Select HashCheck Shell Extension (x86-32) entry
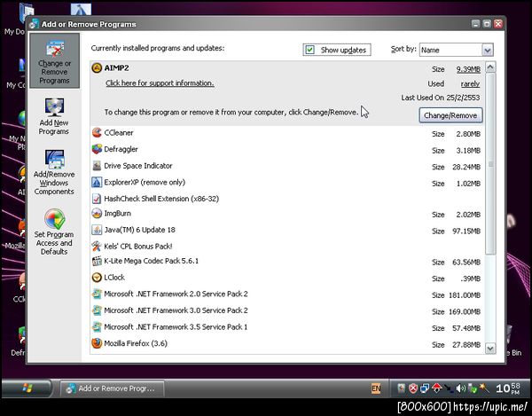The width and height of the screenshot is (532, 416). click(287, 199)
